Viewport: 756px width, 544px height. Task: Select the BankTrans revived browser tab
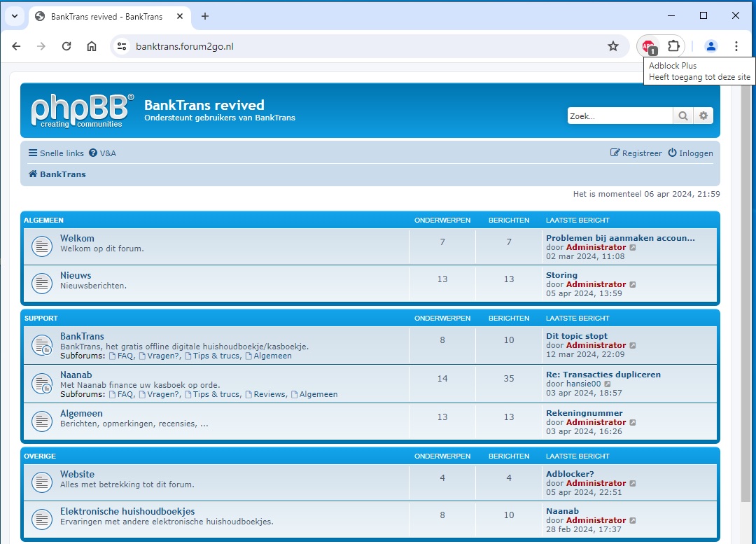pyautogui.click(x=106, y=16)
